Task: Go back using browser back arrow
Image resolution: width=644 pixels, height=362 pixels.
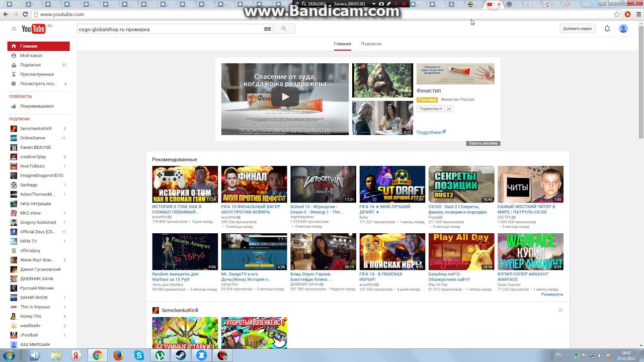Action: (x=6, y=15)
